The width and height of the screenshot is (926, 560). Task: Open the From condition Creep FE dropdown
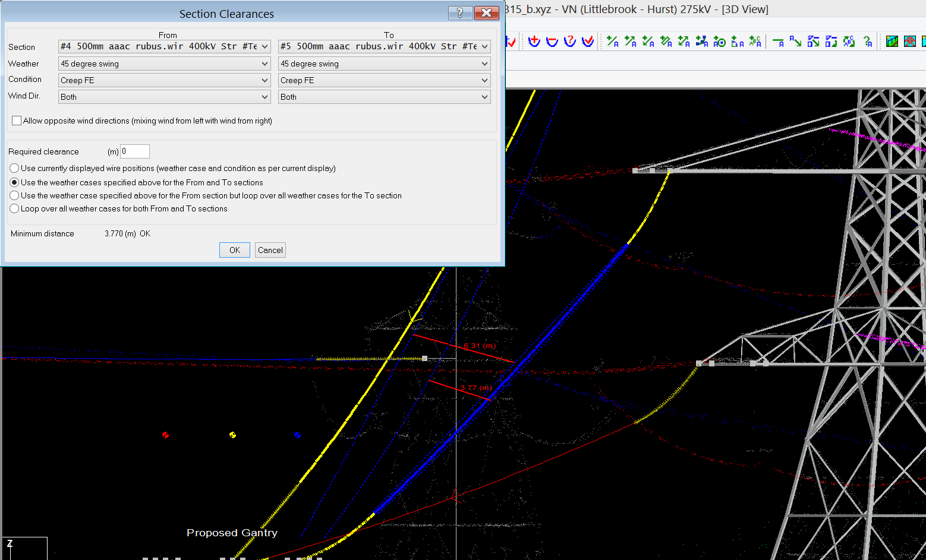(x=165, y=80)
